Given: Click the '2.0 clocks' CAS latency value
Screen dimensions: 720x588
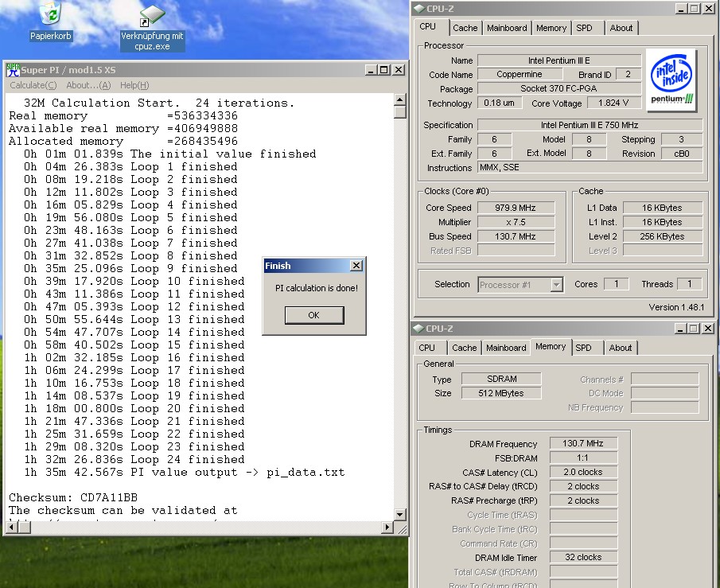Looking at the screenshot, I should [583, 472].
